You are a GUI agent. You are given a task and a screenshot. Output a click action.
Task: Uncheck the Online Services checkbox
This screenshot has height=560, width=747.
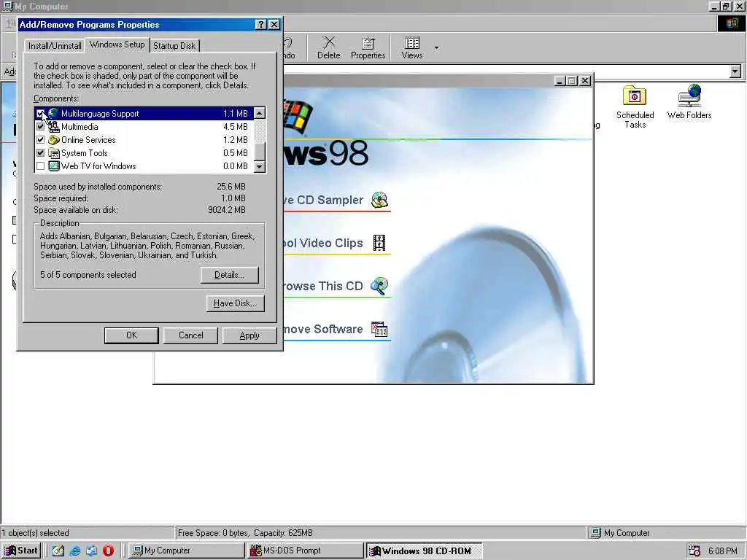[41, 139]
